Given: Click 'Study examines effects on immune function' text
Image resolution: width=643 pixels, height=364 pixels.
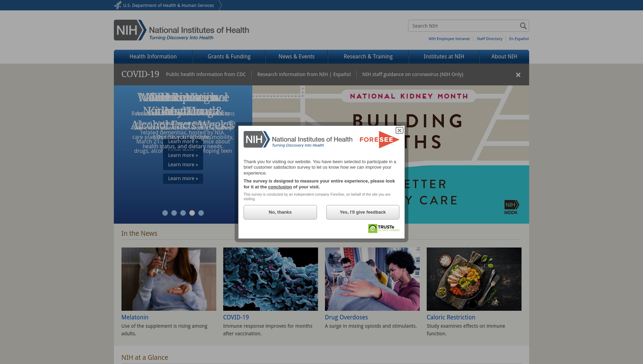Looking at the screenshot, I should 466,330.
